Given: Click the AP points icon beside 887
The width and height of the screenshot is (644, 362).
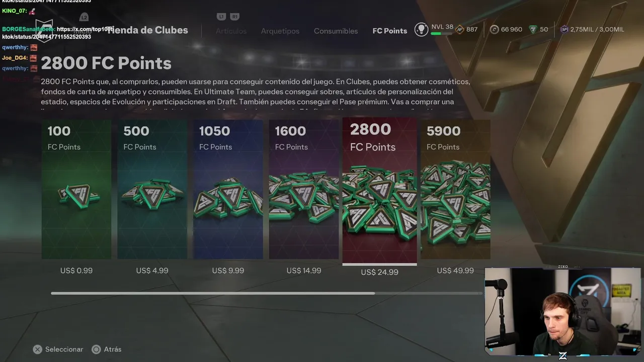Looking at the screenshot, I should pos(459,30).
